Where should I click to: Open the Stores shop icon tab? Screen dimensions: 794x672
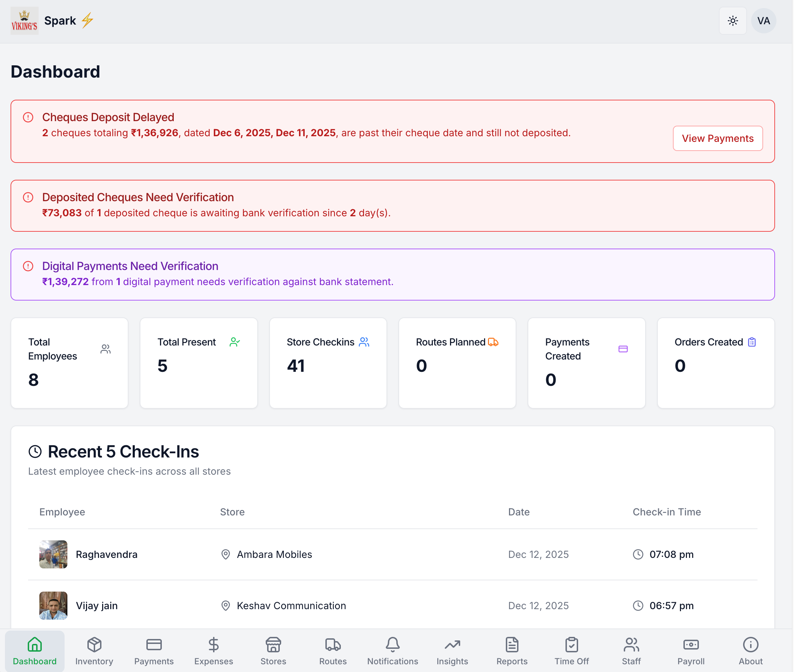click(273, 651)
